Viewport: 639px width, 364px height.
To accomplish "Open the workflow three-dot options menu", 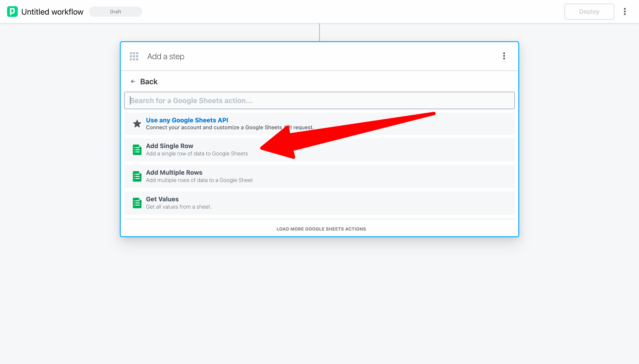I will tap(625, 12).
